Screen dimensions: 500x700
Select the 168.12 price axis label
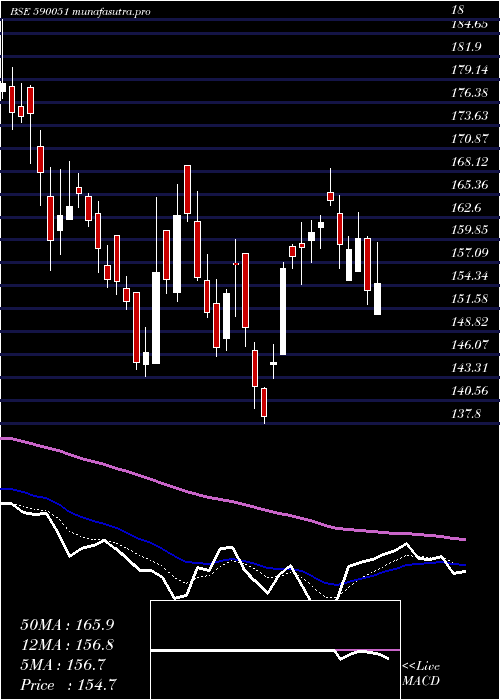[x=469, y=161]
